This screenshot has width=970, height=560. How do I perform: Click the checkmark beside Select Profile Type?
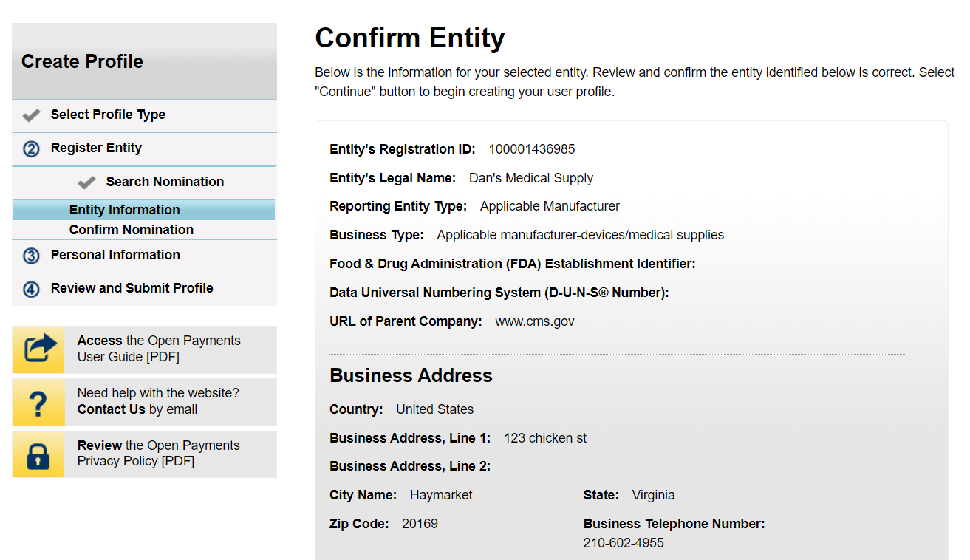[x=31, y=115]
